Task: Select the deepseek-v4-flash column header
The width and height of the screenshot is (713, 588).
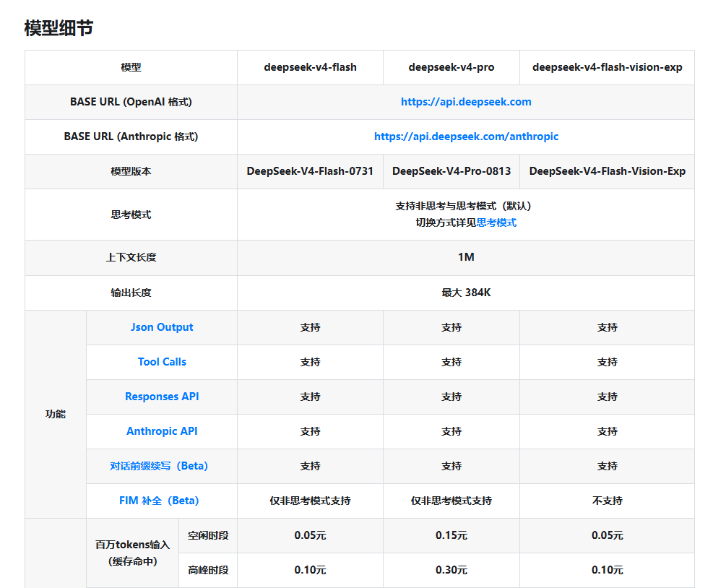Action: pos(310,67)
